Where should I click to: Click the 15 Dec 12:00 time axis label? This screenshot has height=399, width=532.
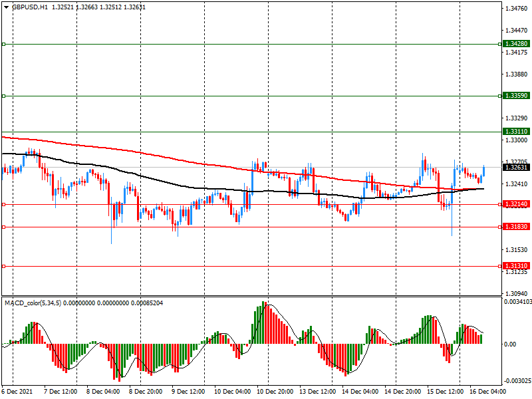coord(445,392)
